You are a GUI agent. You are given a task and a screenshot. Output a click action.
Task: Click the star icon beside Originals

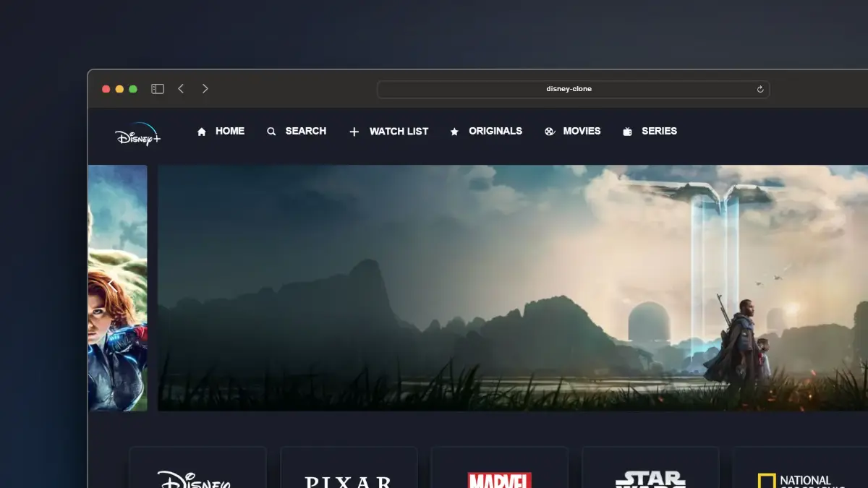(x=454, y=131)
